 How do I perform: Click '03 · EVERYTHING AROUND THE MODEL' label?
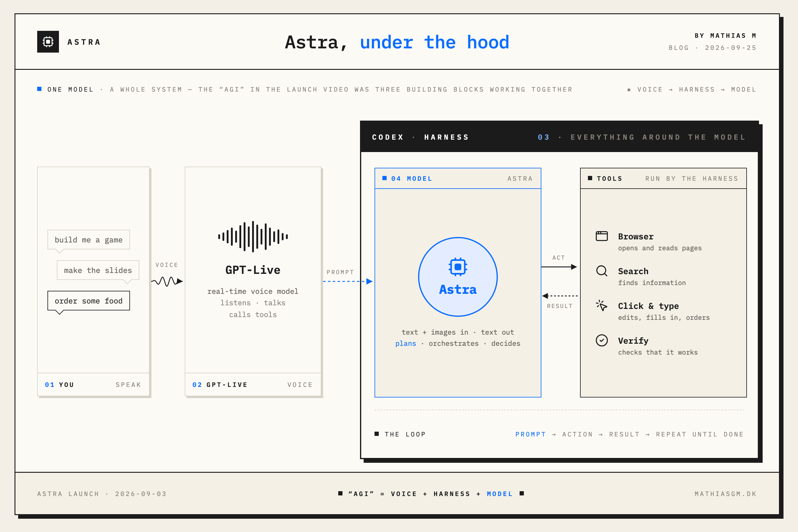tap(642, 138)
